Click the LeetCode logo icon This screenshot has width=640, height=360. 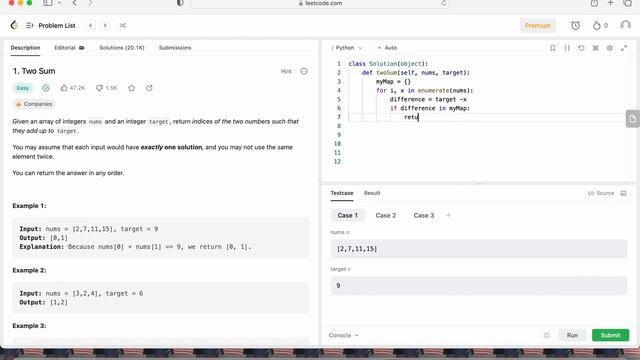click(14, 25)
